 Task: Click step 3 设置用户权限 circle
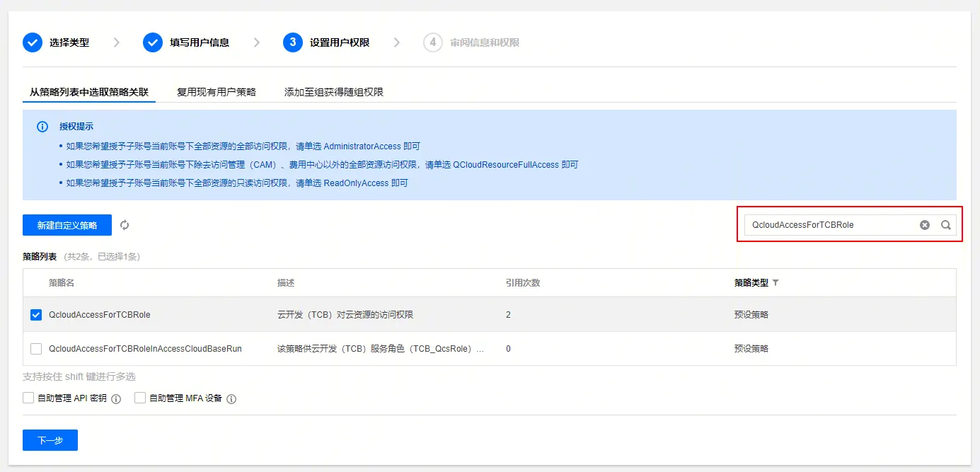pos(293,42)
